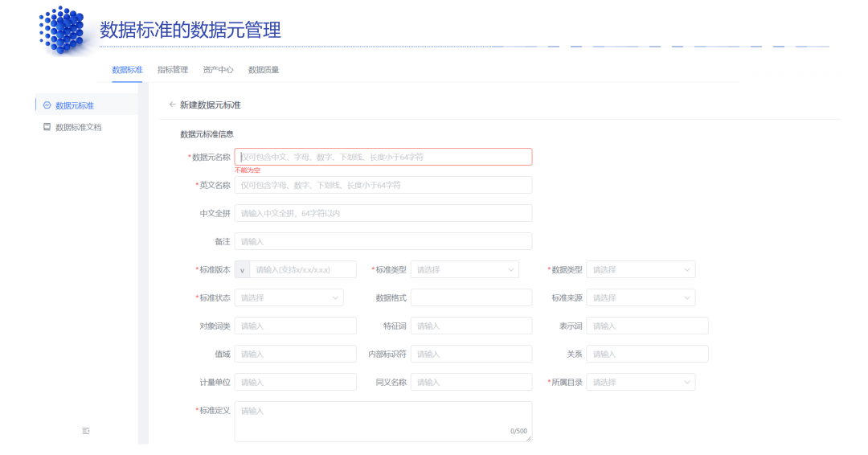The width and height of the screenshot is (868, 455).
Task: Click the 中文全拼 input field
Action: 383,213
